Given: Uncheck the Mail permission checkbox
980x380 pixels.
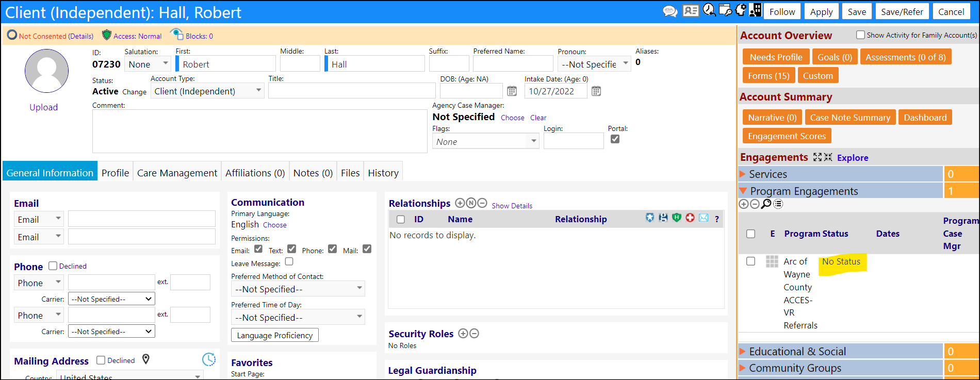Looking at the screenshot, I should [x=367, y=249].
